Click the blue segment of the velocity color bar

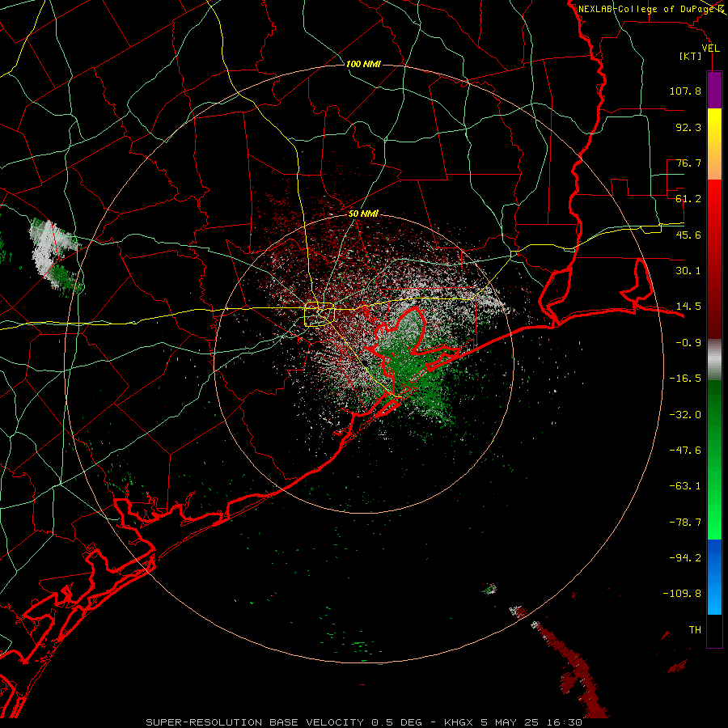(714, 577)
